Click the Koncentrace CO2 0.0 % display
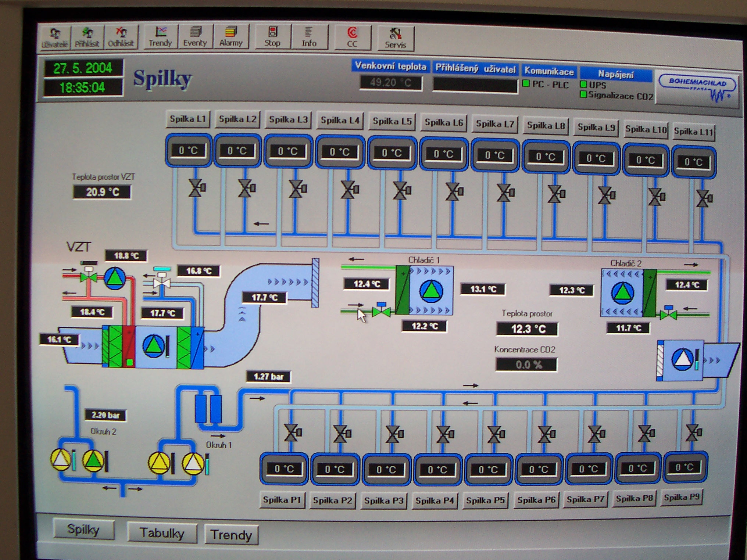The height and width of the screenshot is (560, 747). [x=526, y=365]
